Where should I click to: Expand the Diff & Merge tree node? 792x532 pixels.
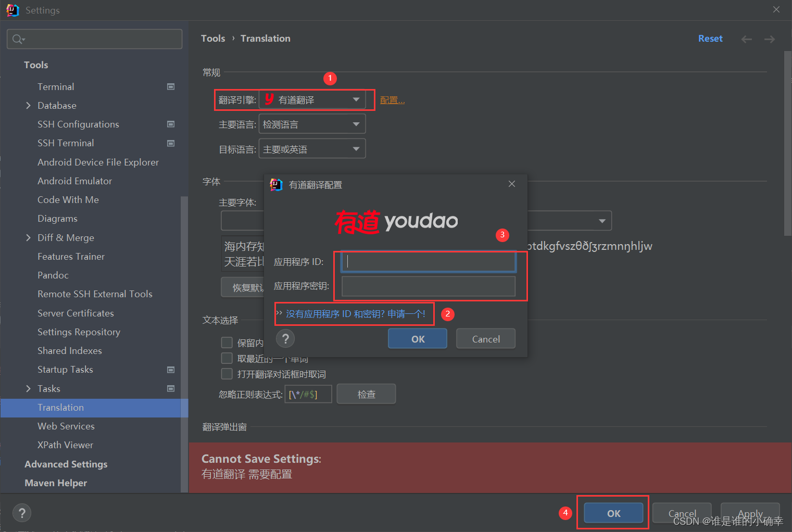tap(28, 238)
